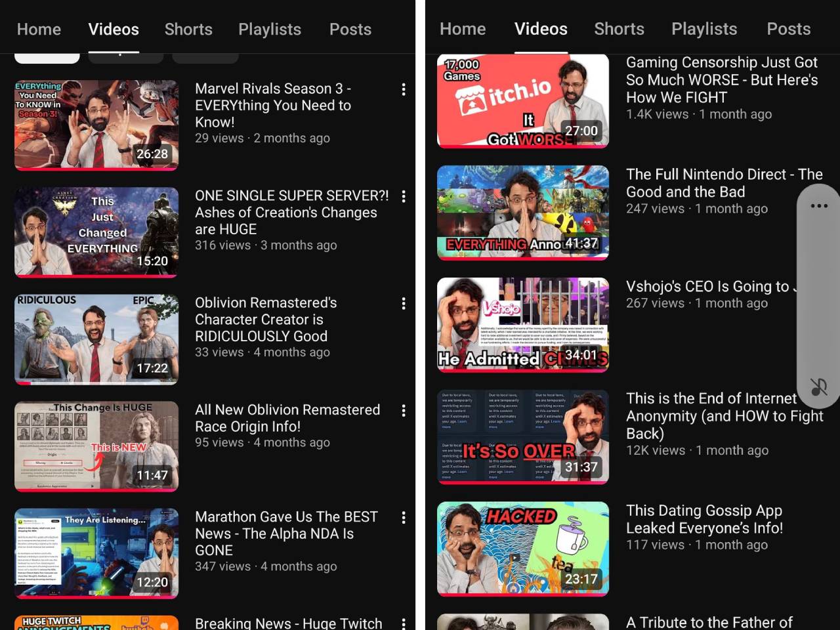Toggle the muted notification icon on side panel
Viewport: 840px width, 630px height.
click(818, 387)
